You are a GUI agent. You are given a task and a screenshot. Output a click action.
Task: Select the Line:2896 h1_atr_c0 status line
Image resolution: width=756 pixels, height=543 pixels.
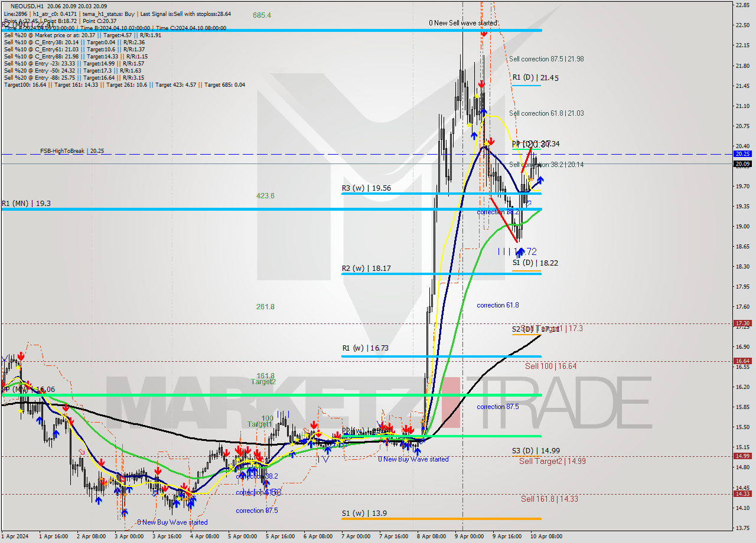coord(117,14)
